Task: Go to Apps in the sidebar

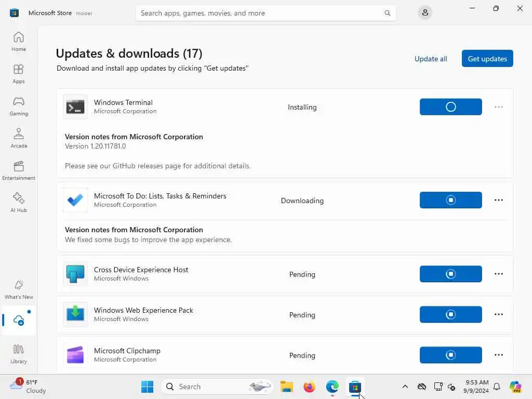Action: pyautogui.click(x=19, y=74)
